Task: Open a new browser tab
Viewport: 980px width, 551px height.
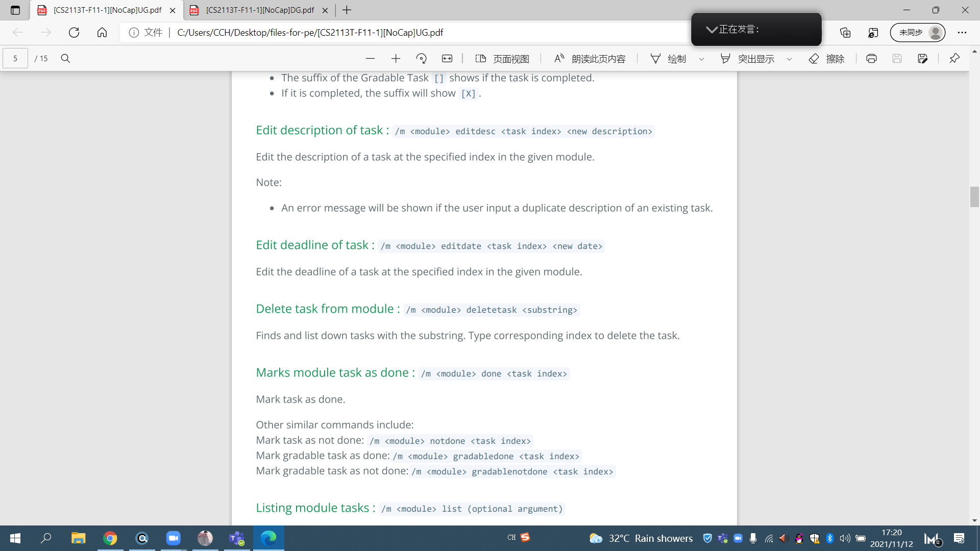Action: (347, 10)
